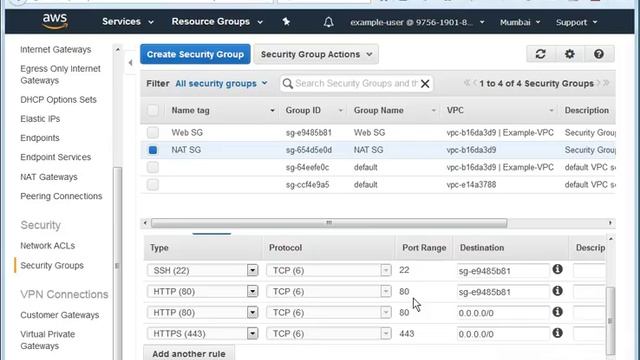Click info icon for HTTP 0.0.0.0/0 rule
Screen dimensions: 640x360
coord(558,312)
